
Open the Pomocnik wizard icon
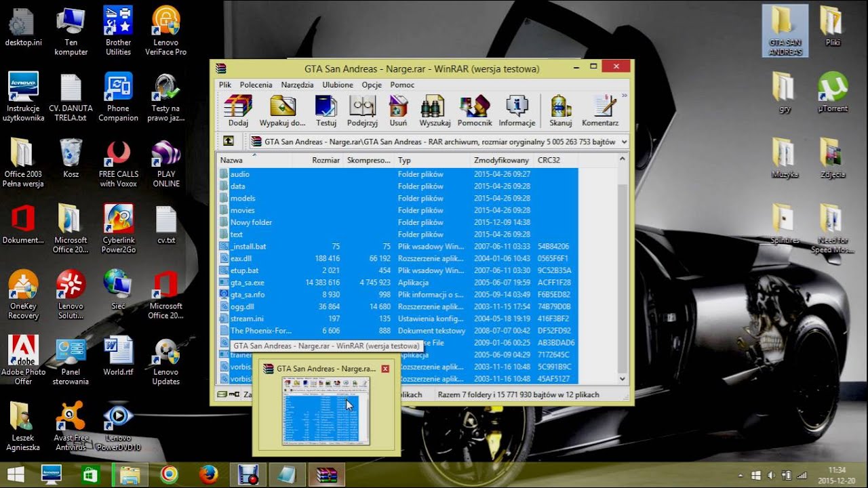coord(475,111)
